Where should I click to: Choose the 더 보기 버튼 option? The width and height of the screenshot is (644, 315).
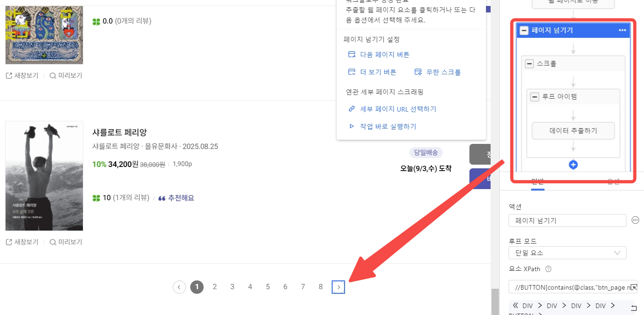[x=378, y=72]
